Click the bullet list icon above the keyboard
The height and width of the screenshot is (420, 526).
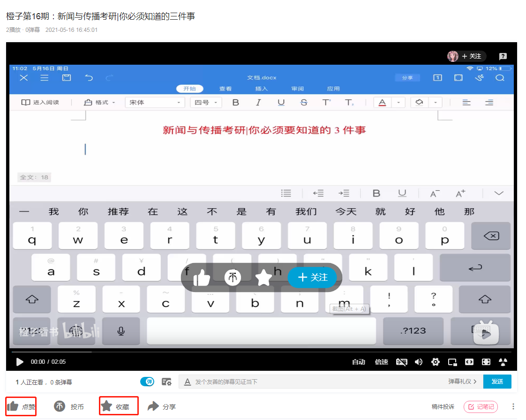[286, 193]
